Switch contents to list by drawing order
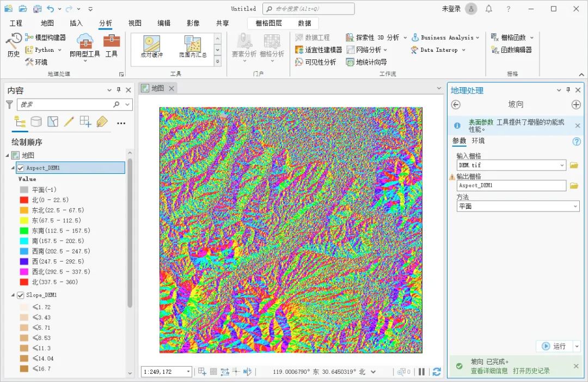 (20, 122)
